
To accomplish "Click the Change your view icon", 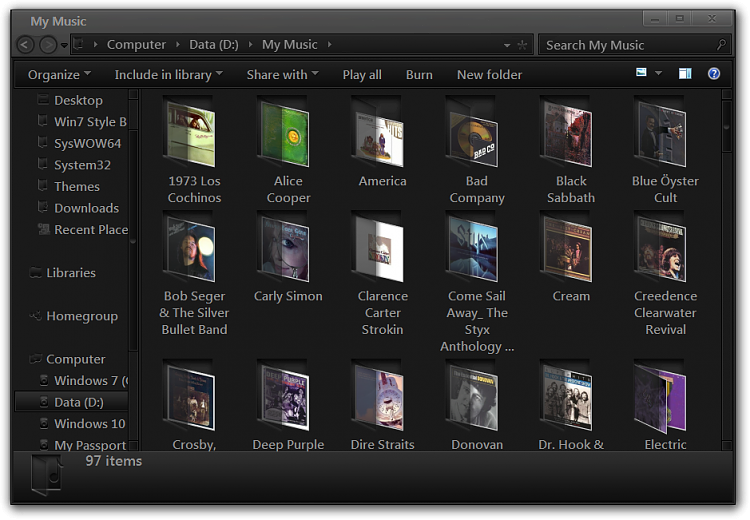I will pos(641,73).
